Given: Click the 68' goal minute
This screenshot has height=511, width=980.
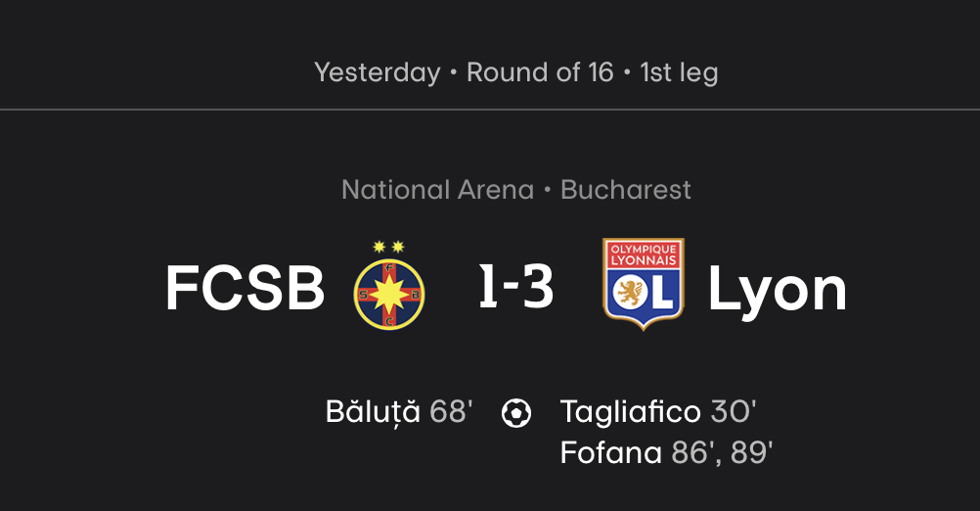Looking at the screenshot, I should [451, 412].
